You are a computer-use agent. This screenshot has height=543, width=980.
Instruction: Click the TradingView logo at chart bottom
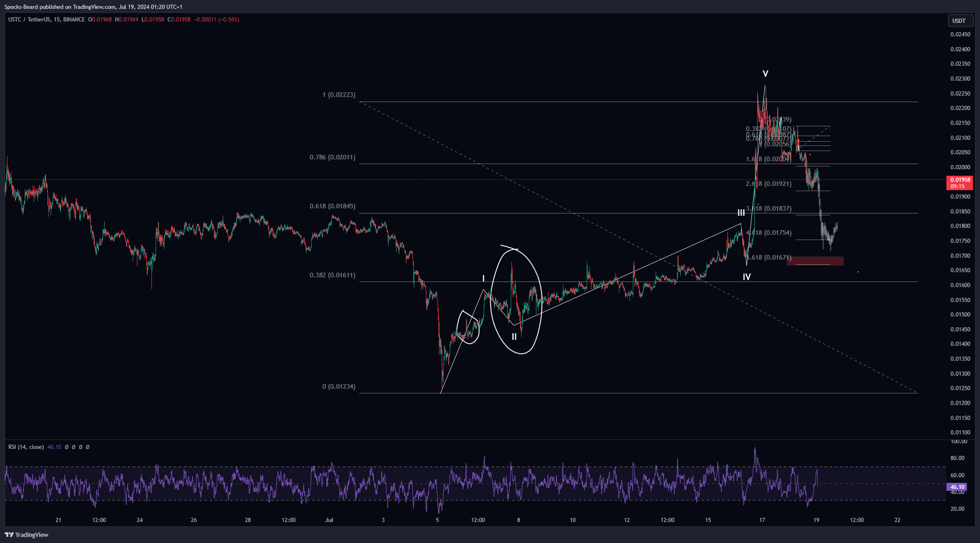click(27, 535)
